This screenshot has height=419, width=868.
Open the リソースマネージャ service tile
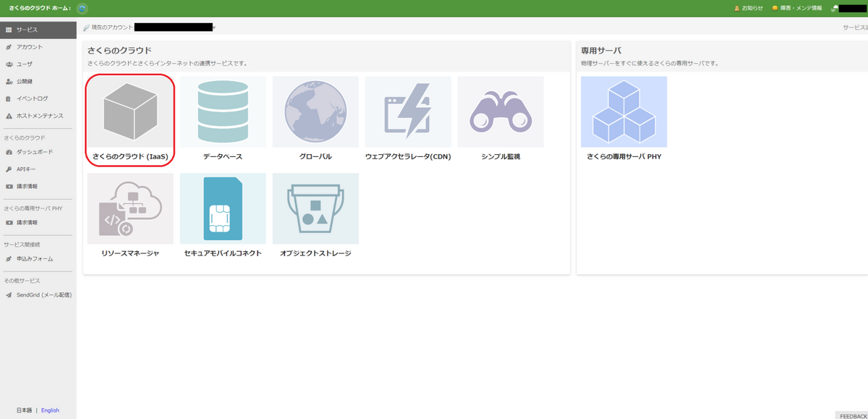pos(130,216)
